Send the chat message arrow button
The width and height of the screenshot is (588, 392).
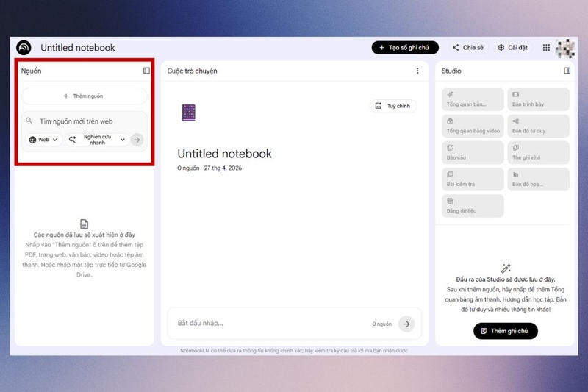point(406,324)
